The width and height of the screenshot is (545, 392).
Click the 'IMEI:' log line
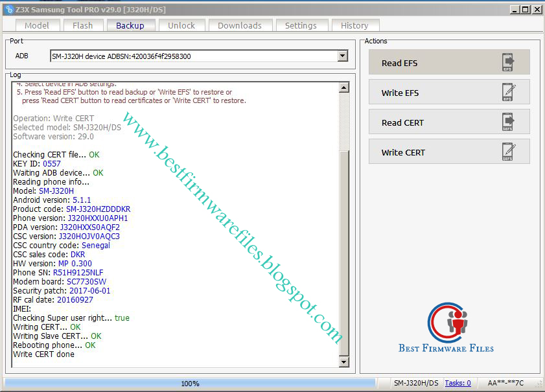coord(22,309)
